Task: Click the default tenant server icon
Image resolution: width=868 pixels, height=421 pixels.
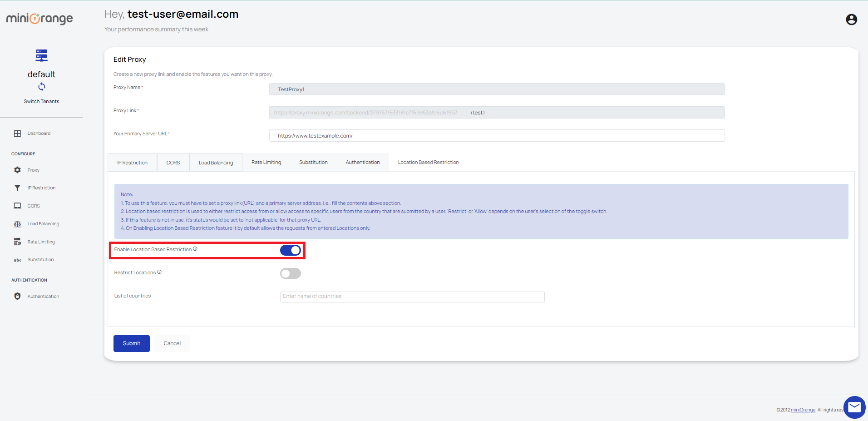Action: 41,55
